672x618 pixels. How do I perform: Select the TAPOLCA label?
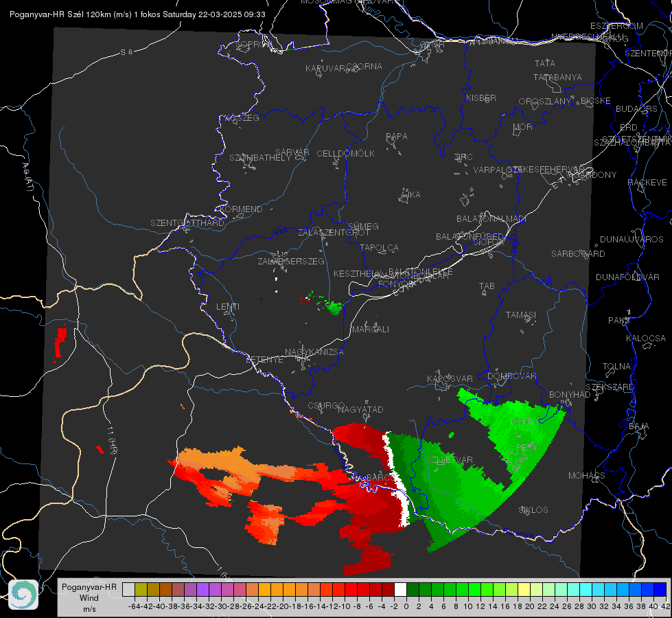[x=379, y=247]
